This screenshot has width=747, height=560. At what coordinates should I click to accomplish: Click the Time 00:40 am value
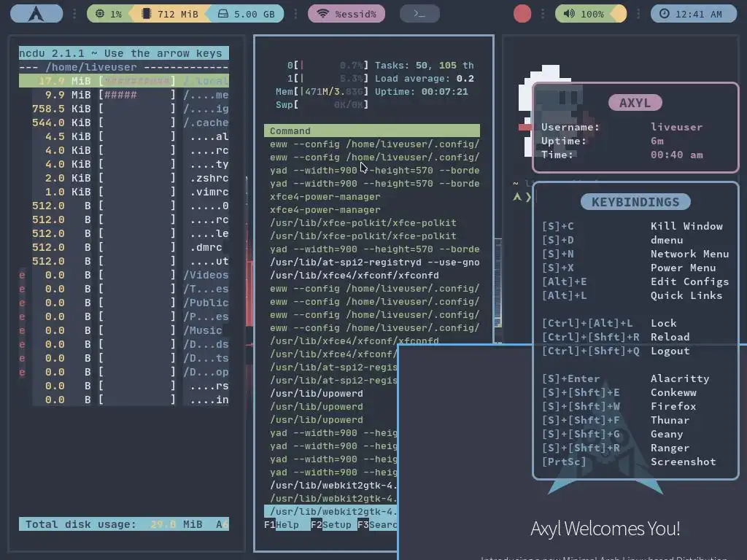pos(676,155)
